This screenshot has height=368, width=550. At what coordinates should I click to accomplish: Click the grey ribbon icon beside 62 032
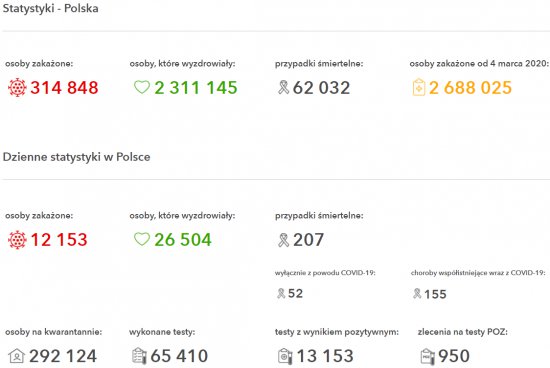[283, 87]
